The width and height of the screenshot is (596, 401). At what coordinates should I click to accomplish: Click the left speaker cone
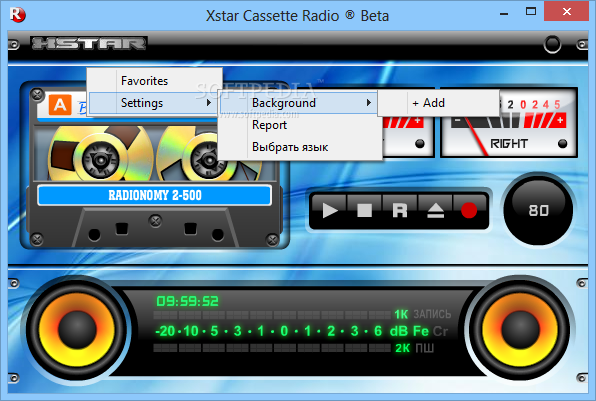77,329
